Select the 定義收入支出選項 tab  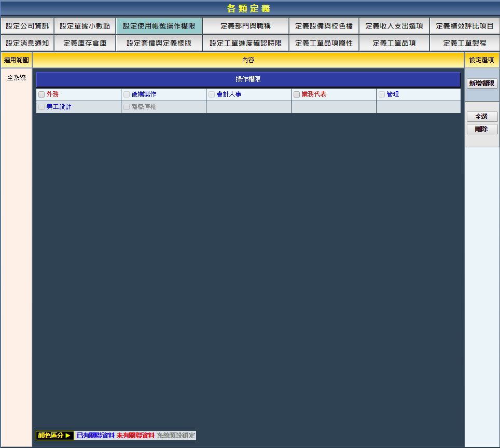coord(394,26)
